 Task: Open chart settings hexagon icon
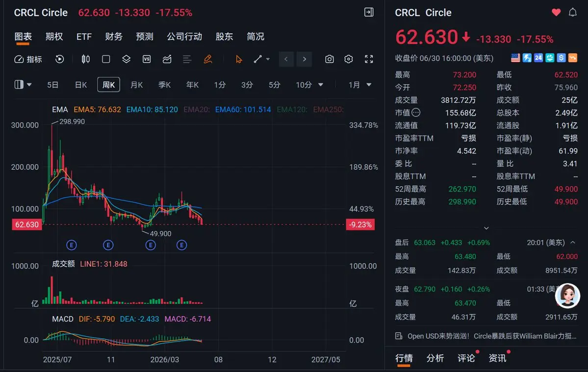(349, 59)
